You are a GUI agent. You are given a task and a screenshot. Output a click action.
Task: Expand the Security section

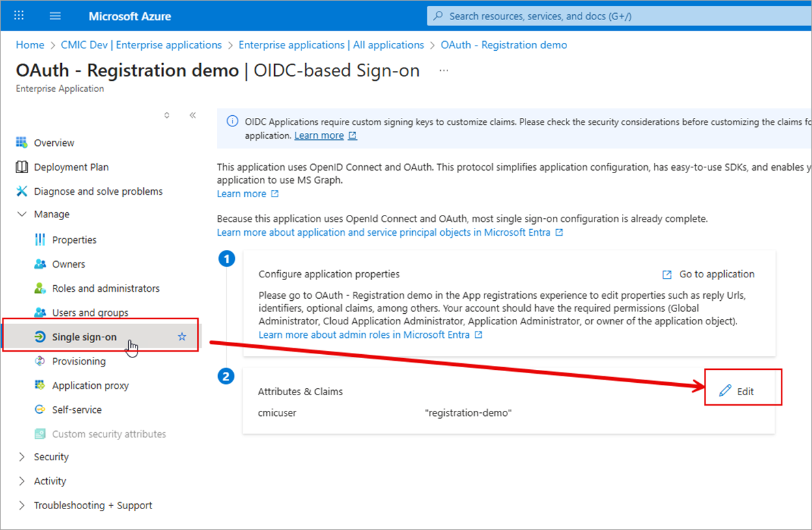tap(21, 457)
